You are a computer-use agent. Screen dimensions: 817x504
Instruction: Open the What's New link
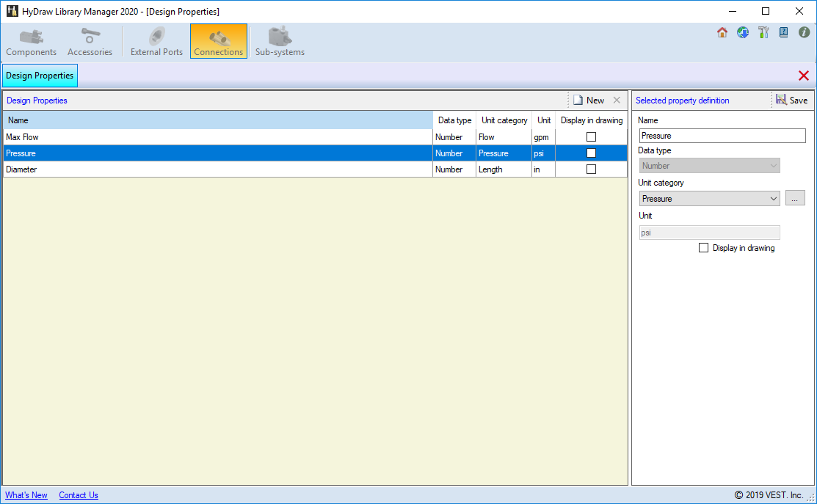26,495
